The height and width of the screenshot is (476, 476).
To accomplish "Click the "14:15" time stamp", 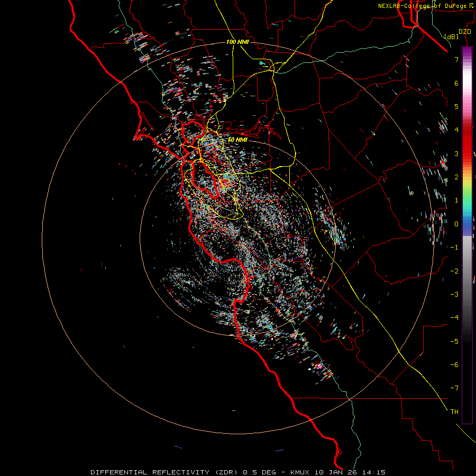I will coord(374,472).
